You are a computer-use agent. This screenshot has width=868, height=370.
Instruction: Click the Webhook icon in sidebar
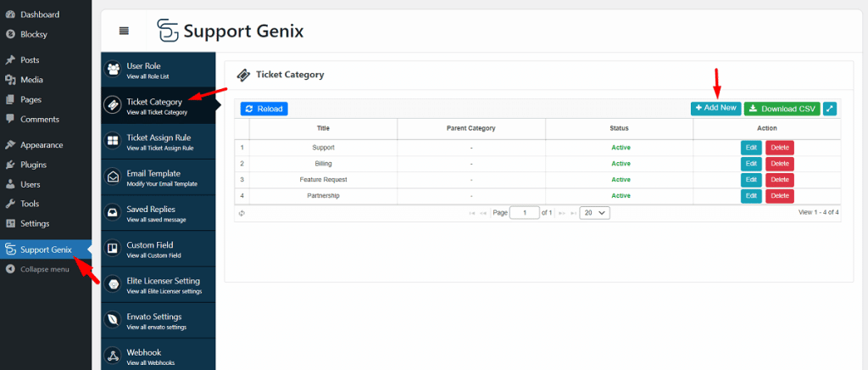tap(113, 356)
